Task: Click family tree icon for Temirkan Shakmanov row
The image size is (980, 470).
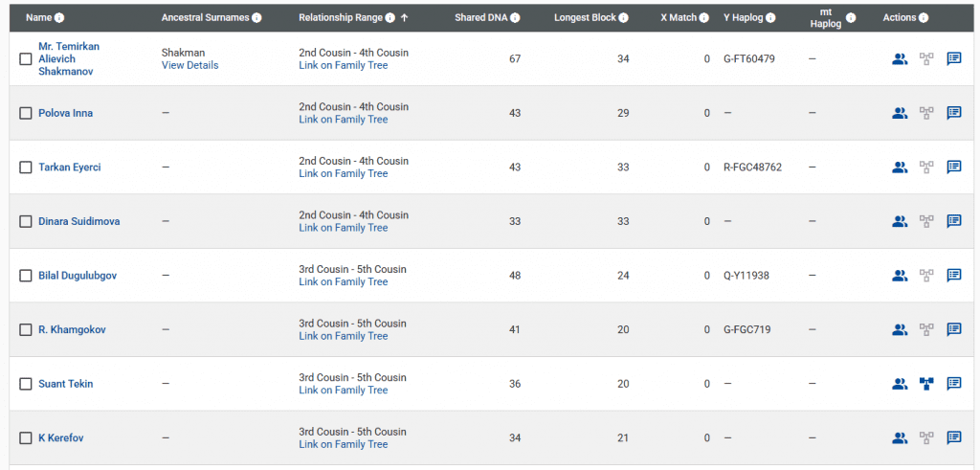Action: [926, 59]
